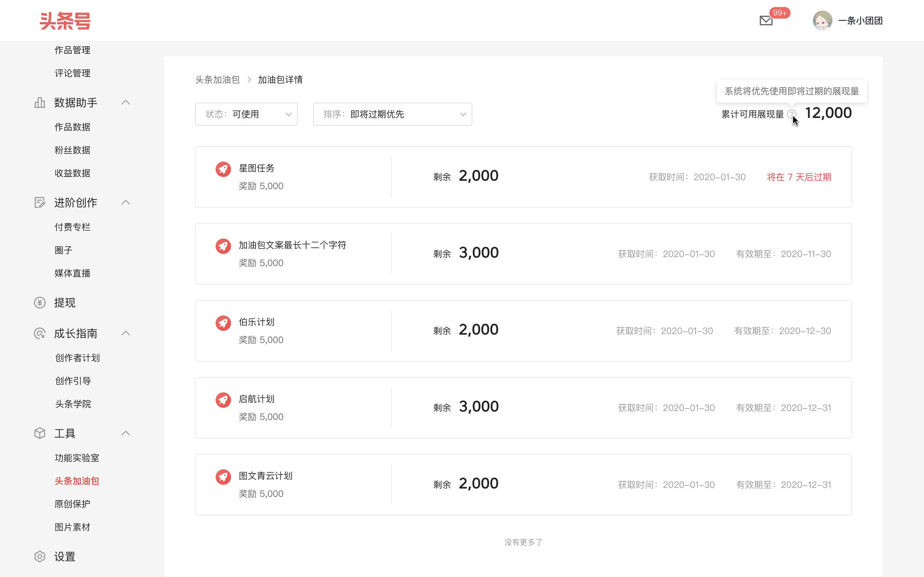Collapse the 进阶创作 section chevron
The image size is (924, 577).
point(126,202)
